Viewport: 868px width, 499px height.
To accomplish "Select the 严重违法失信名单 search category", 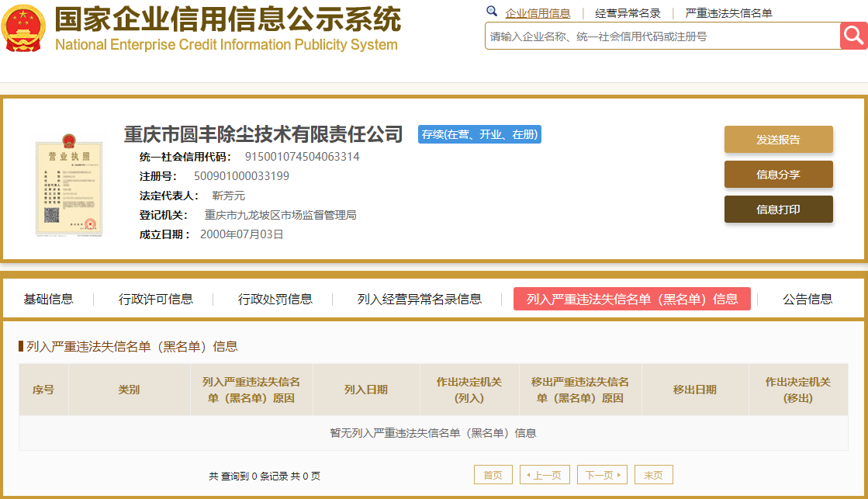I will click(x=728, y=13).
